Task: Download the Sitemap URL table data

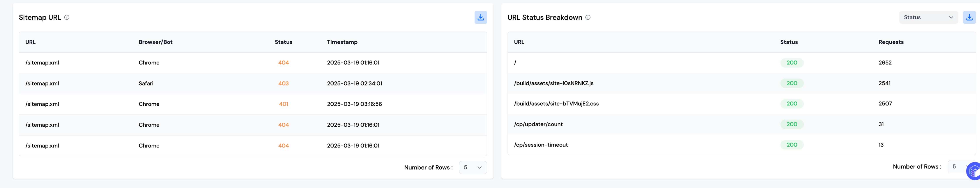Action: click(x=481, y=18)
